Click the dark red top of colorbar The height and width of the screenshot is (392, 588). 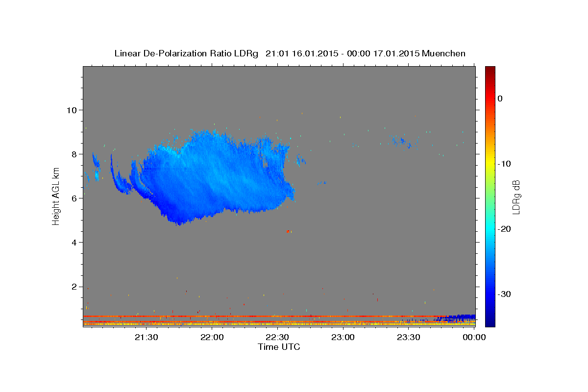[x=490, y=70]
